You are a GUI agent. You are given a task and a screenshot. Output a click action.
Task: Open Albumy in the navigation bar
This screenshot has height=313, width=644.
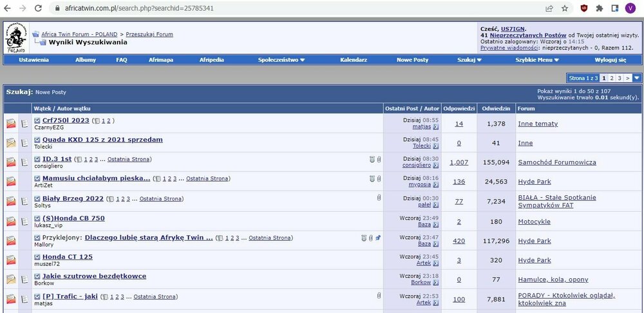[86, 59]
